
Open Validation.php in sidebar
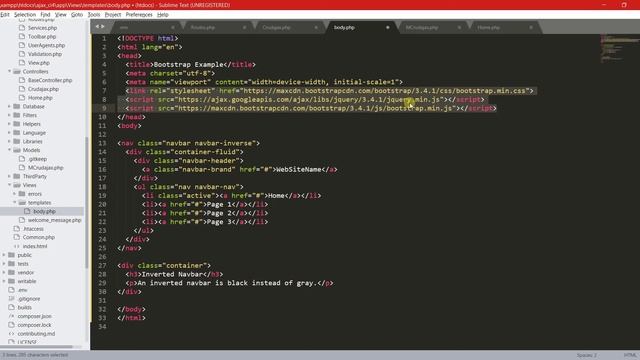[x=44, y=54]
